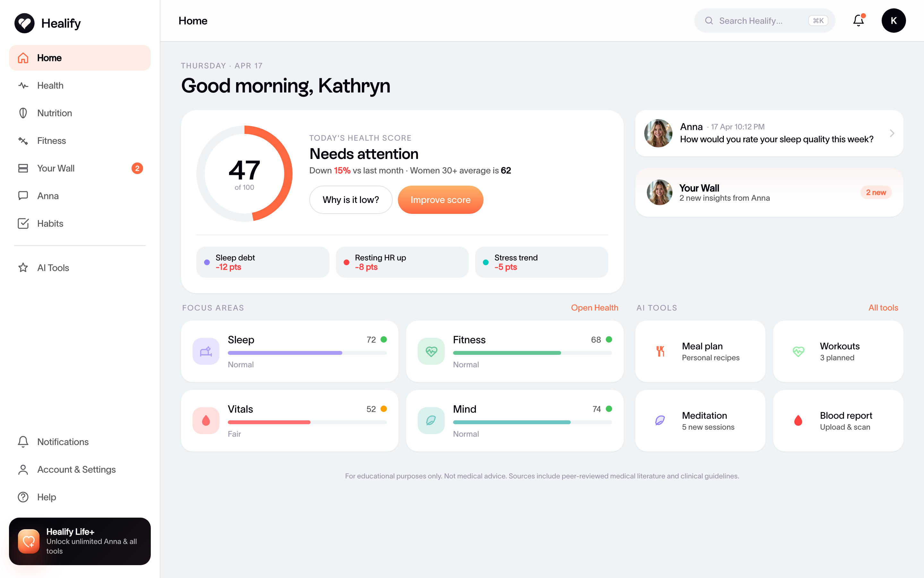Viewport: 924px width, 578px height.
Task: Click the Meditation feather icon
Action: pyautogui.click(x=660, y=421)
